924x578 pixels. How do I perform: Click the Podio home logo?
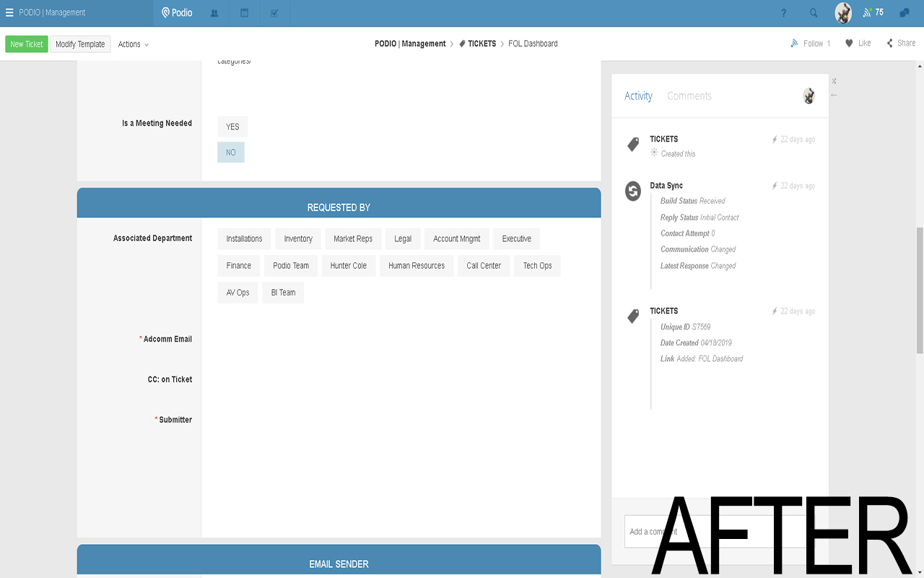[x=177, y=13]
